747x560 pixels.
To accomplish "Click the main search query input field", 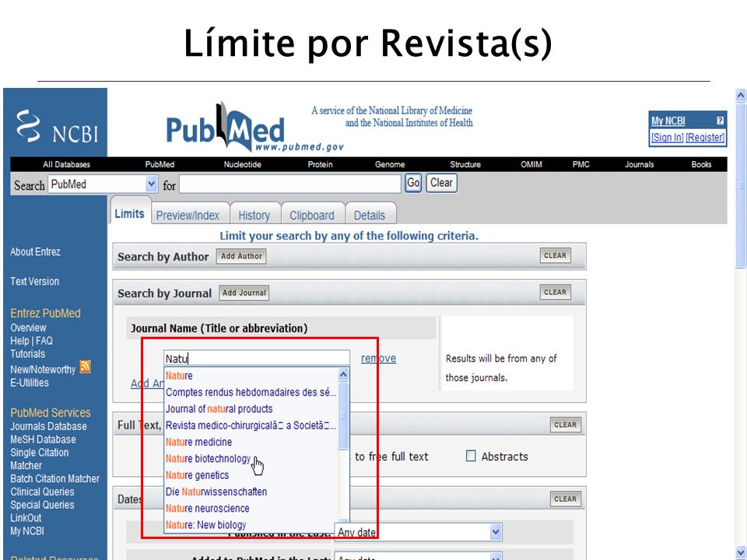I will tap(290, 184).
